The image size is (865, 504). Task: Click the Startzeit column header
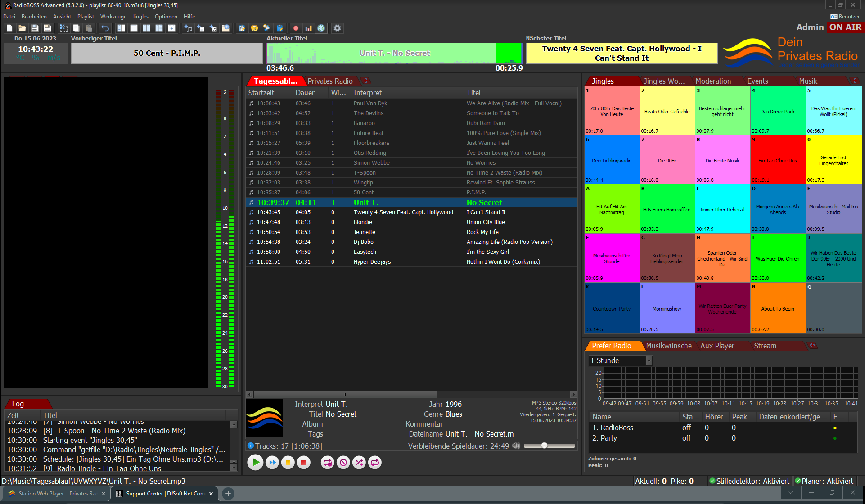[270, 93]
